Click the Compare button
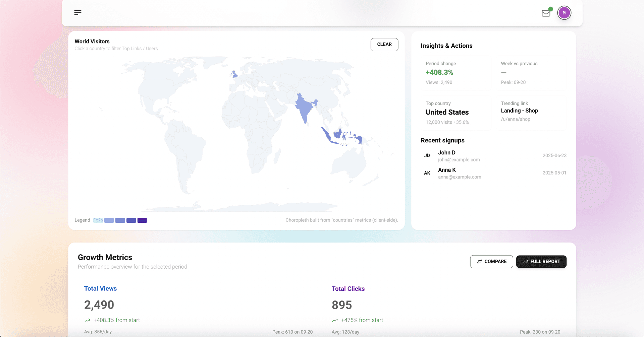The image size is (644, 337). pyautogui.click(x=491, y=262)
